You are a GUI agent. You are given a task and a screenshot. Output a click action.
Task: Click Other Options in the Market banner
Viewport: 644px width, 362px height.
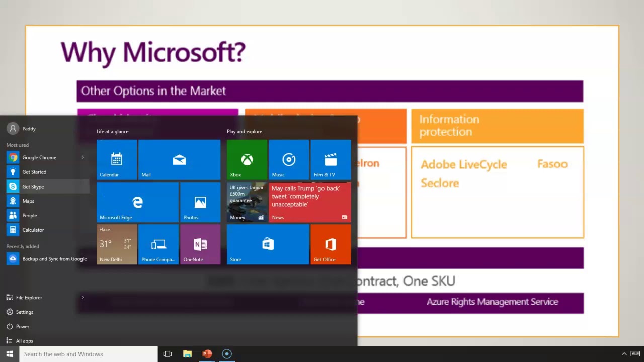point(330,91)
